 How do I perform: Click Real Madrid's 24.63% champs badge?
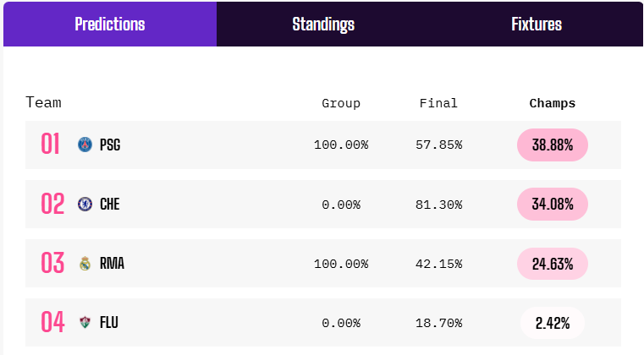coord(553,263)
